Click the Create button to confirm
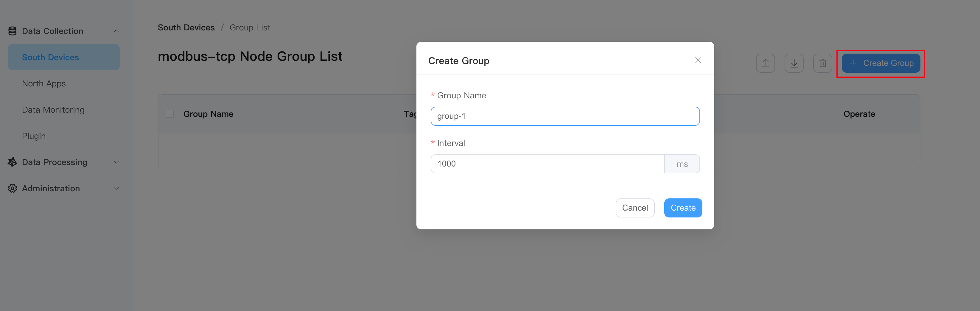 click(x=683, y=208)
